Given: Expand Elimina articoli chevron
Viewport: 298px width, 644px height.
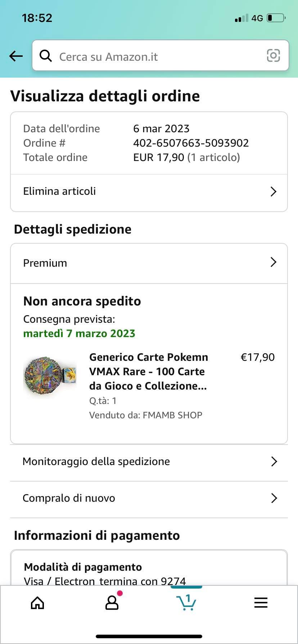Looking at the screenshot, I should [273, 192].
